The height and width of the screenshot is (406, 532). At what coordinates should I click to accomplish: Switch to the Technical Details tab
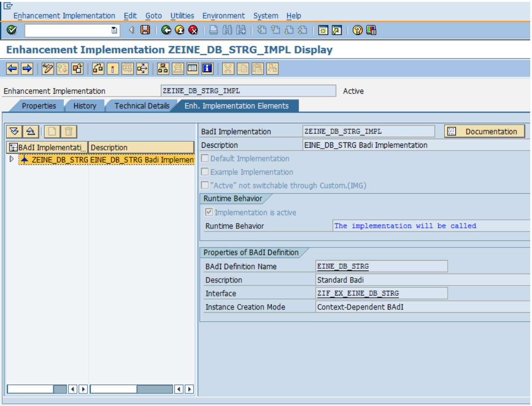point(142,106)
